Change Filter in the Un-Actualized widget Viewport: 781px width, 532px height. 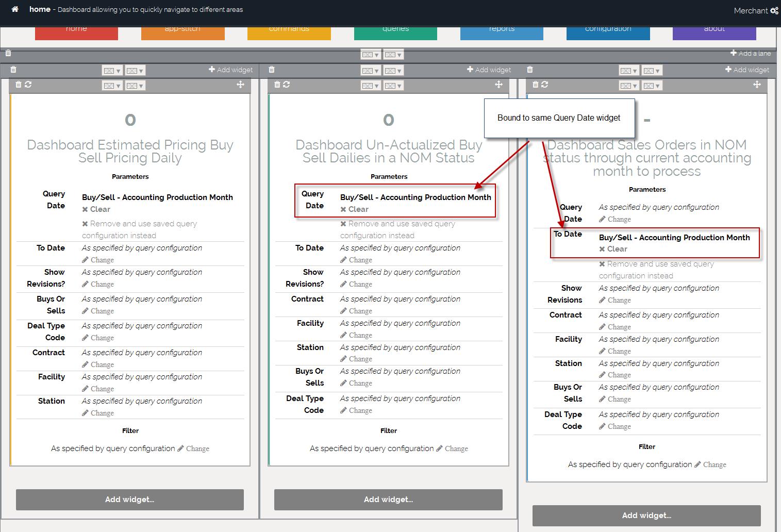click(x=452, y=448)
